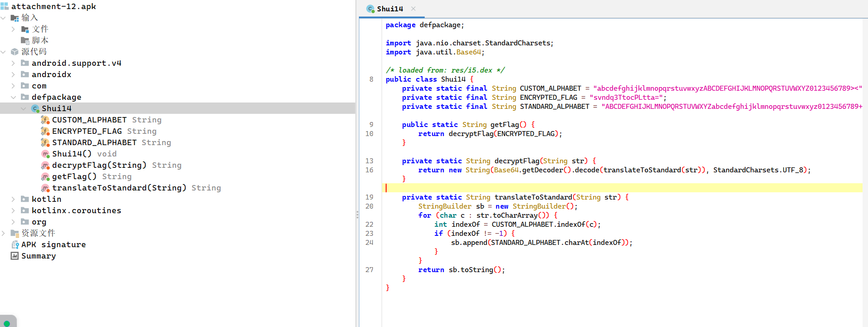Expand the androidx package
The width and height of the screenshot is (868, 327).
coord(13,74)
